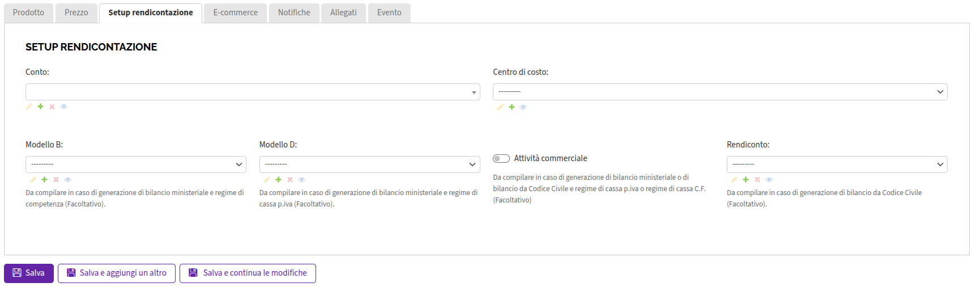980x291 pixels.
Task: Open the Notifiche tab
Action: 294,13
